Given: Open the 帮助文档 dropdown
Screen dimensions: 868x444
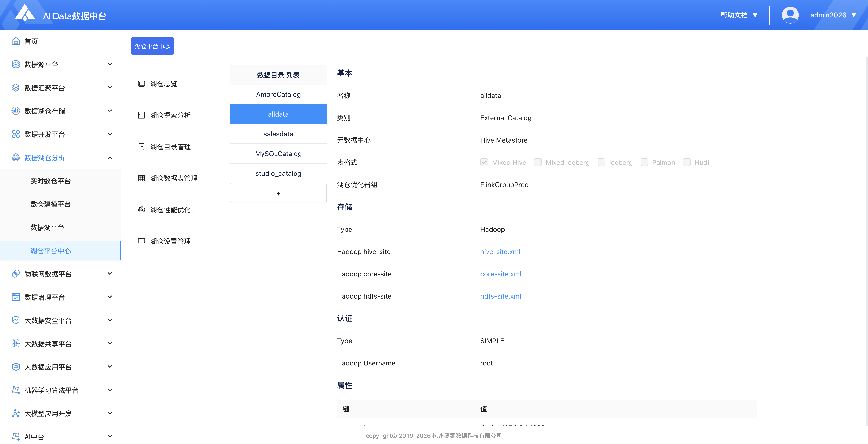Looking at the screenshot, I should coord(739,15).
